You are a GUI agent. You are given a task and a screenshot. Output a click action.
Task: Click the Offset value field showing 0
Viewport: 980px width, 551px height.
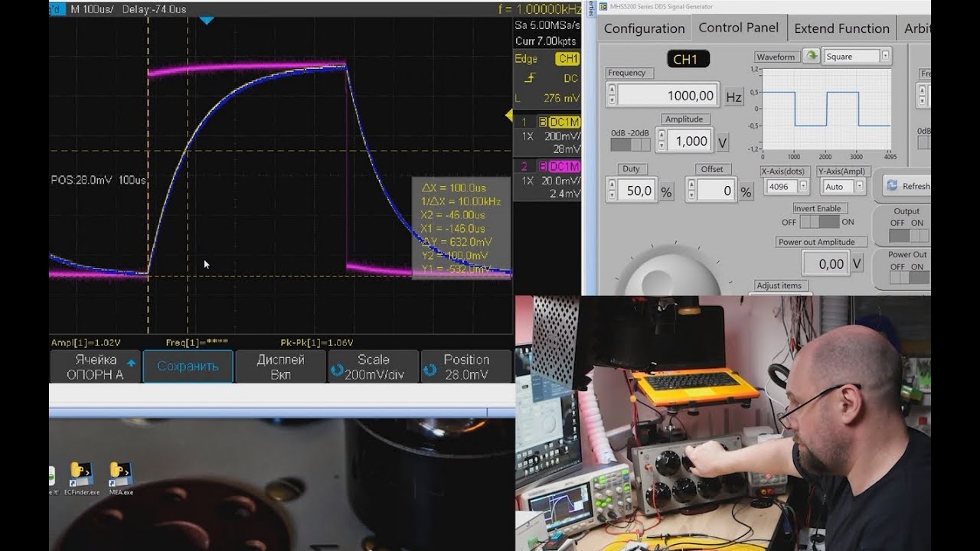(716, 191)
